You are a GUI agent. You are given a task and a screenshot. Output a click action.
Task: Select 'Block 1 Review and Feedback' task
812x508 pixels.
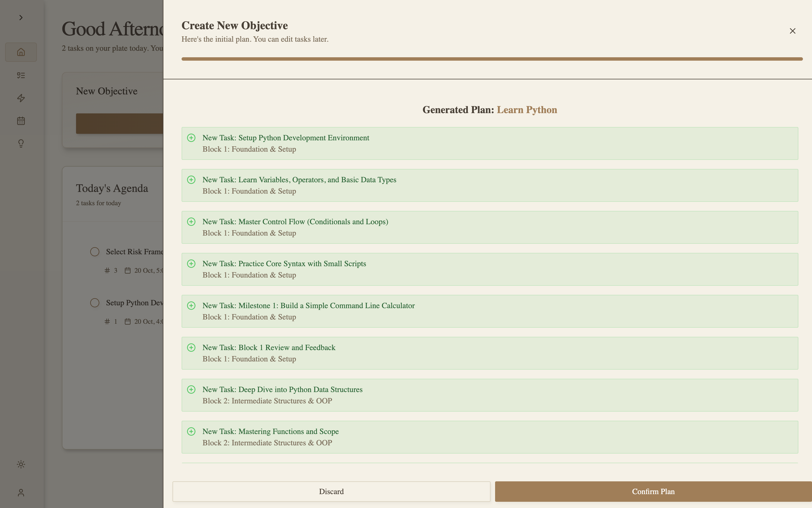click(489, 353)
